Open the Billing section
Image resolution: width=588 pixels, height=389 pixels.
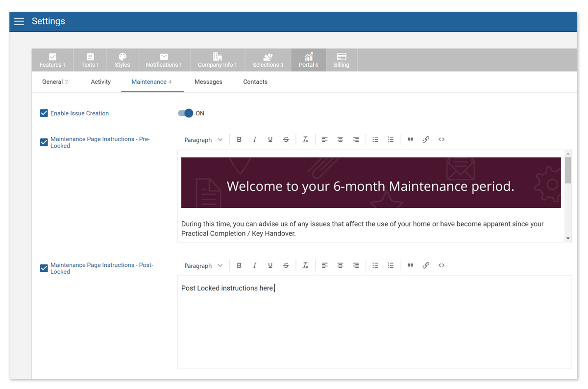[x=342, y=60]
